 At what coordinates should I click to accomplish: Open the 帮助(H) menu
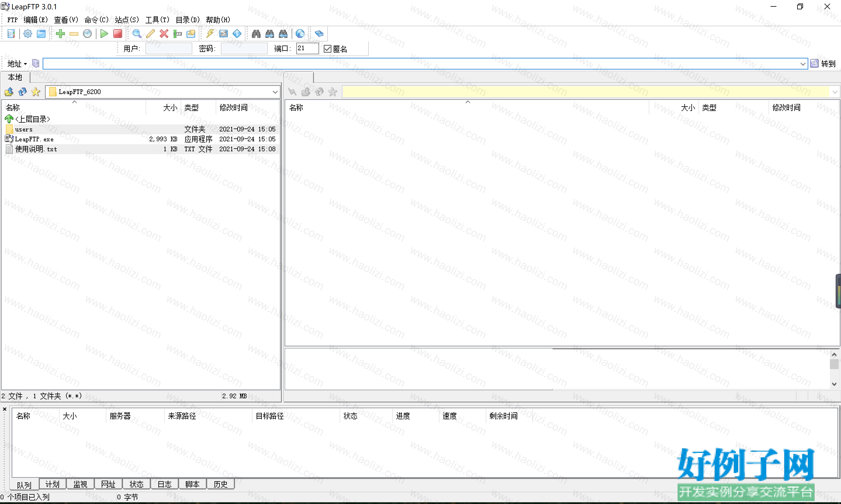coord(218,20)
